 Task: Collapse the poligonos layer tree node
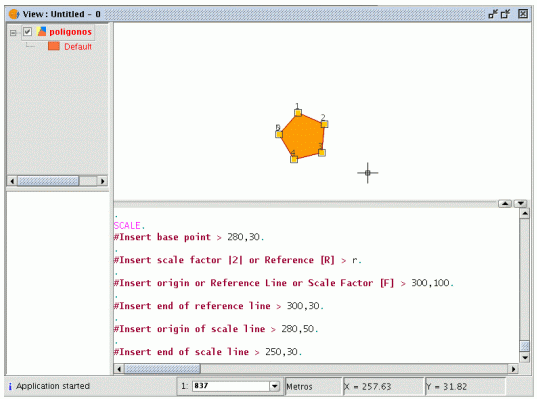pos(13,33)
